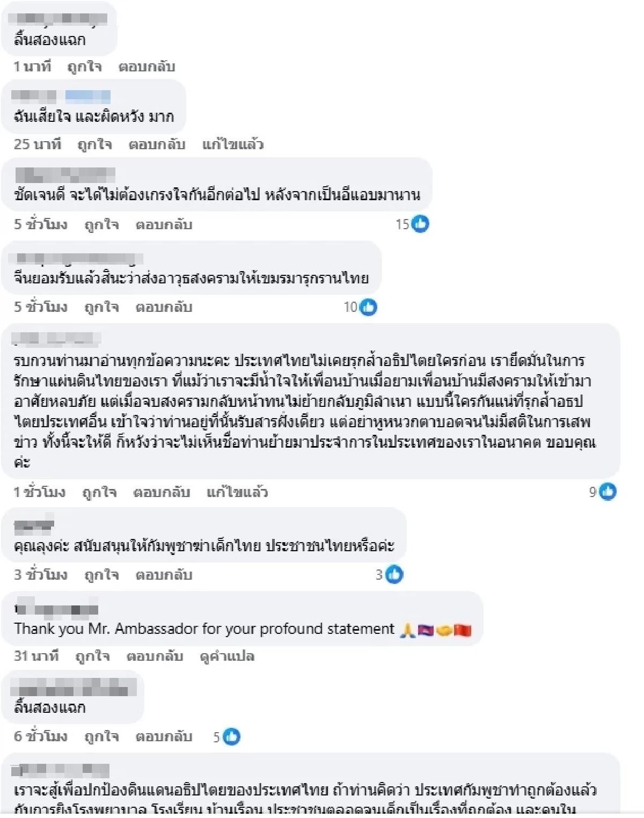Click the like reaction icon showing 5

(232, 736)
